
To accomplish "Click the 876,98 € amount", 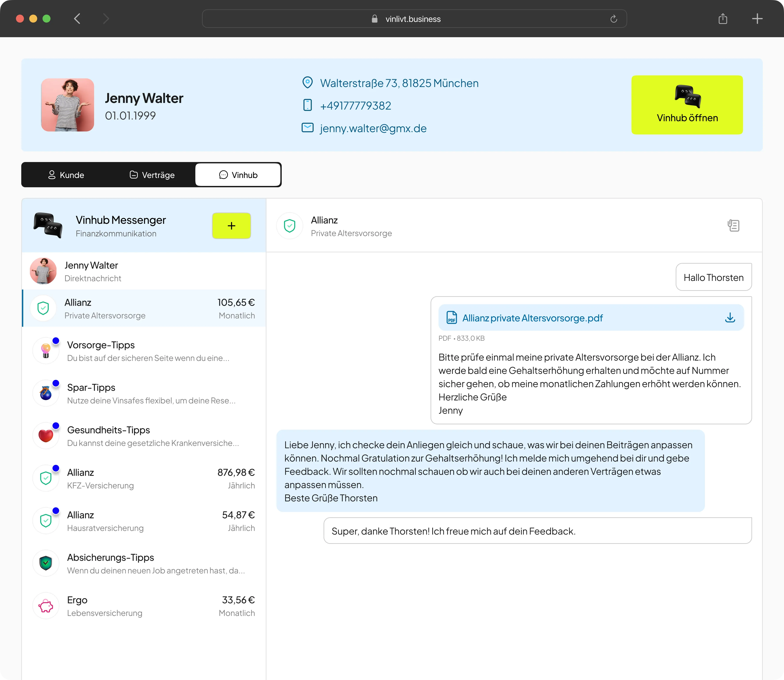I will point(236,472).
